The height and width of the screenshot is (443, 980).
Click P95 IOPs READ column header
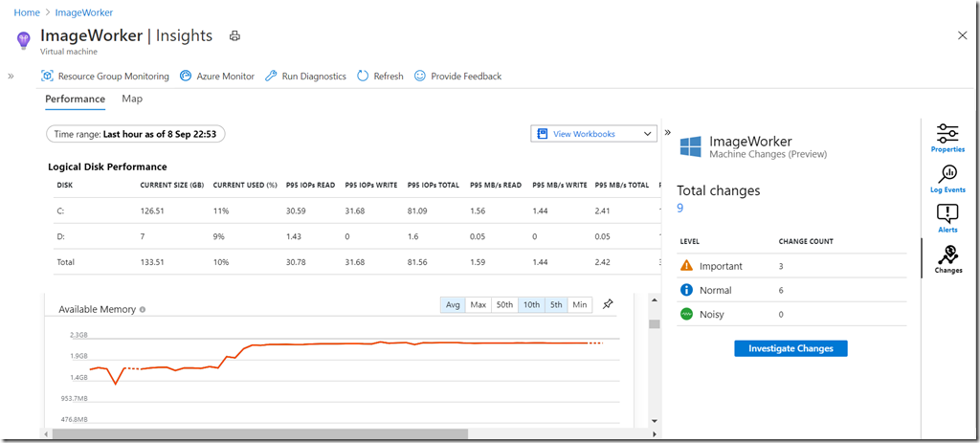pos(311,186)
